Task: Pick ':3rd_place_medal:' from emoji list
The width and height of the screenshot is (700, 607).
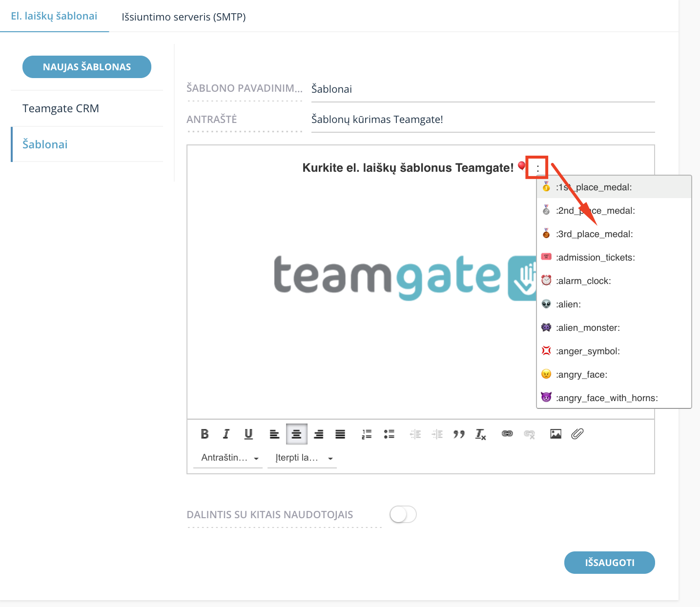Action: [x=614, y=234]
